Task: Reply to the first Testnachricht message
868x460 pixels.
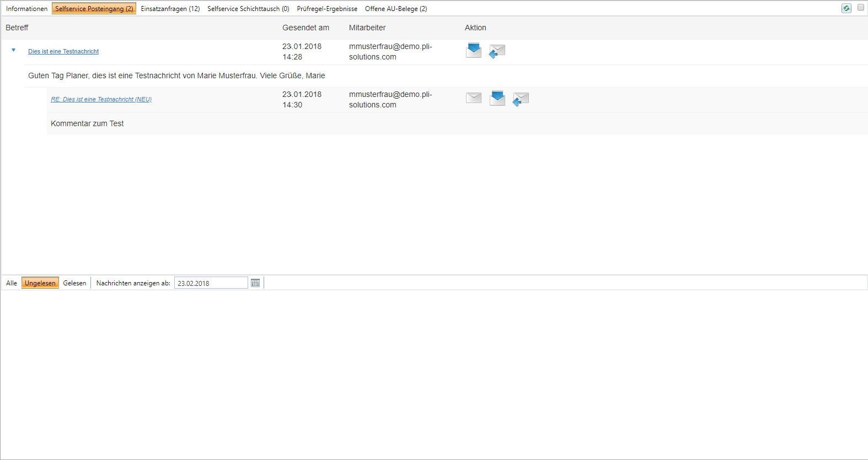Action: point(497,51)
